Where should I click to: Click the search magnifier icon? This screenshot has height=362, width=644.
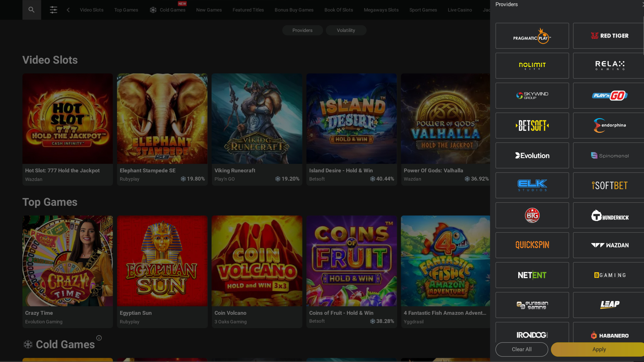click(x=32, y=10)
